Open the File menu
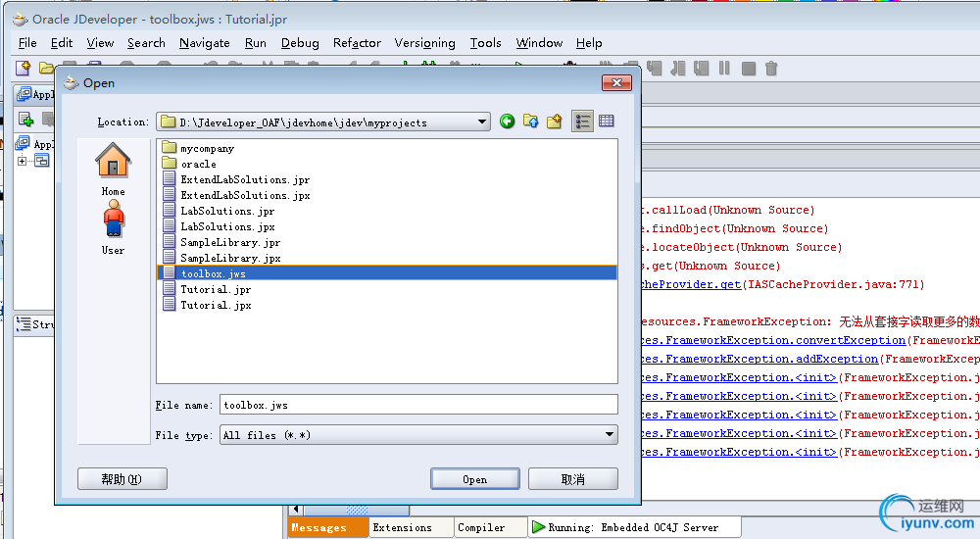980x539 pixels. point(27,42)
